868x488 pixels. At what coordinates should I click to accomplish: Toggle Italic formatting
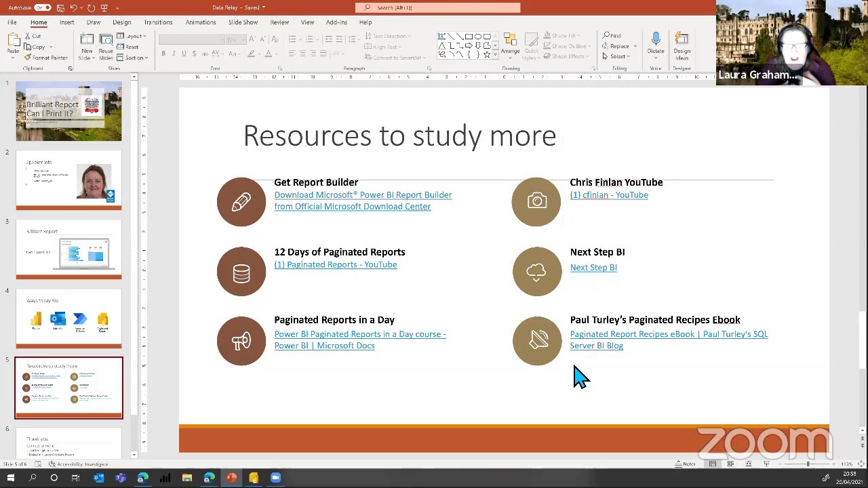point(174,54)
